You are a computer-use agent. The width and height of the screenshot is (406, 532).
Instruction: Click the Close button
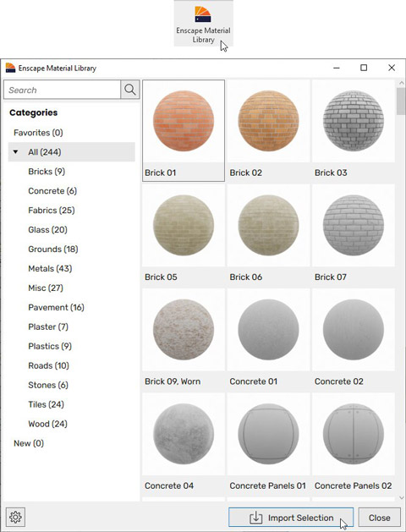(x=379, y=518)
